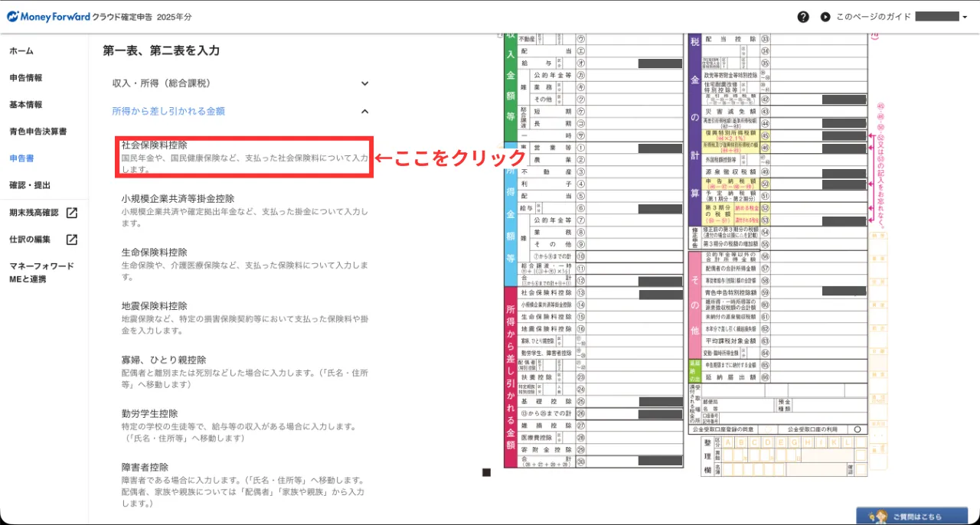
Task: Click external link icon next to 期末残高確認
Action: pyautogui.click(x=71, y=213)
